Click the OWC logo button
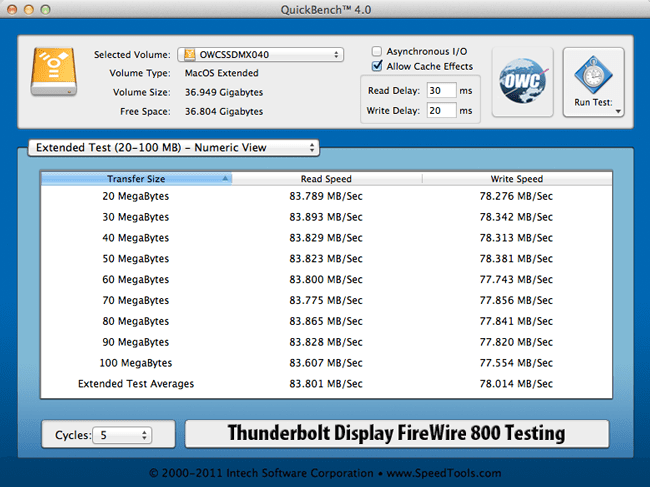Image resolution: width=650 pixels, height=487 pixels. [523, 82]
